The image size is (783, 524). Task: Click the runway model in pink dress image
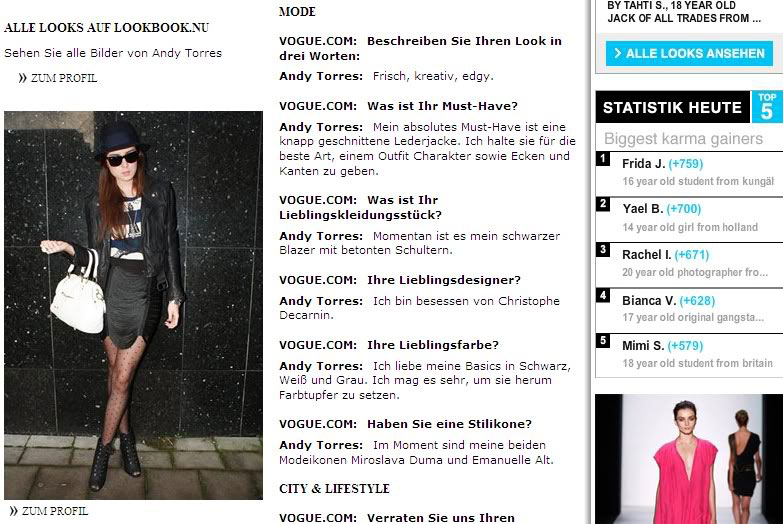689,459
